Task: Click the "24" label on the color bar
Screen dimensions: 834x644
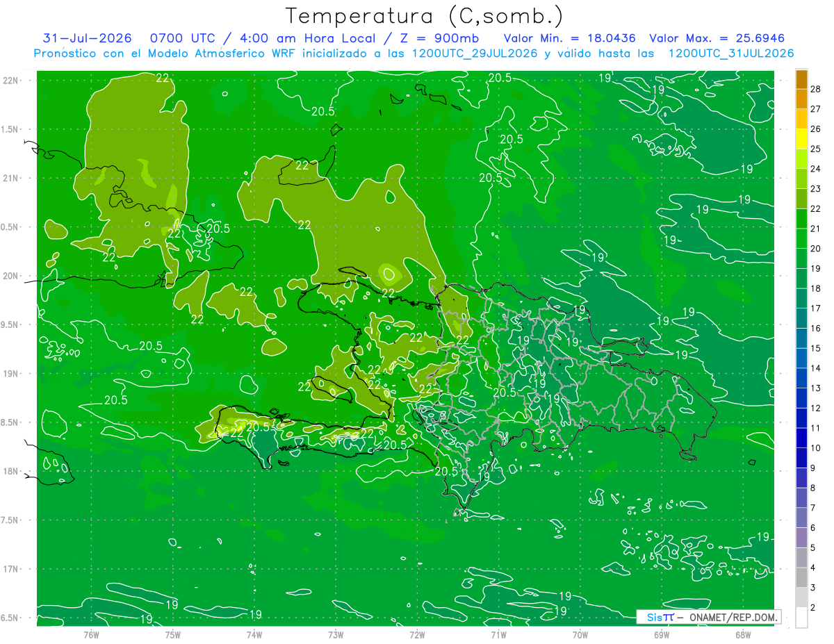Action: tap(816, 169)
